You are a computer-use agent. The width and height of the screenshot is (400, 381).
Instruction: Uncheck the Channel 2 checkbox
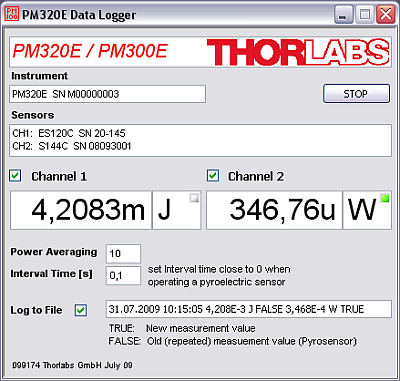pyautogui.click(x=213, y=176)
